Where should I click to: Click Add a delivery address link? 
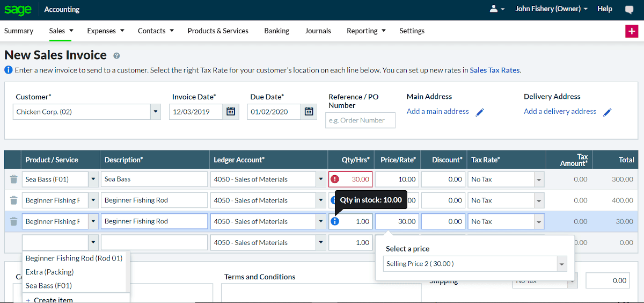tap(560, 112)
